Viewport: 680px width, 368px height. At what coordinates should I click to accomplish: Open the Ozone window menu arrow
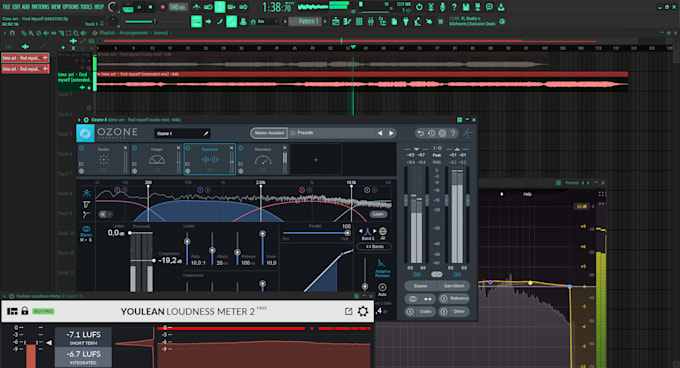click(79, 120)
